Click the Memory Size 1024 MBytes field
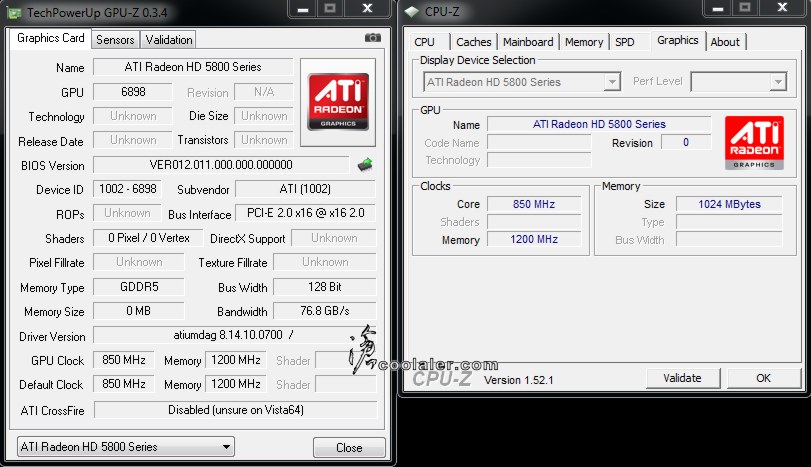This screenshot has width=811, height=467. [x=729, y=204]
